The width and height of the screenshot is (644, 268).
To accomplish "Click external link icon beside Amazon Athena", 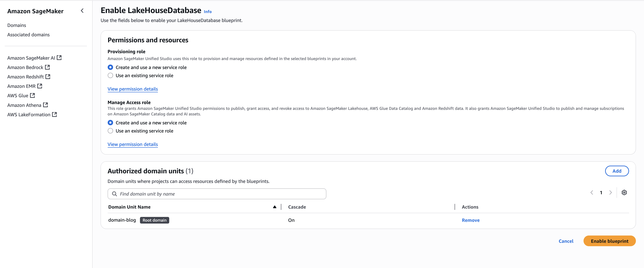I will (46, 105).
